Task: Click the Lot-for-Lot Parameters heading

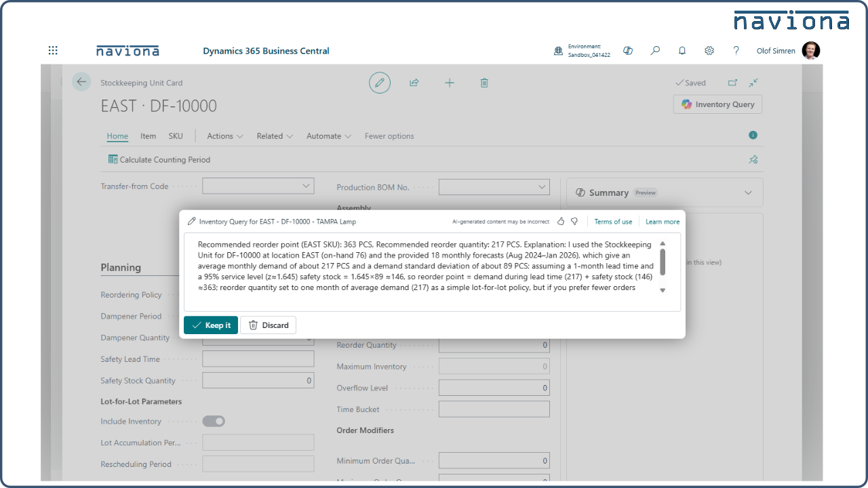Action: 141,402
